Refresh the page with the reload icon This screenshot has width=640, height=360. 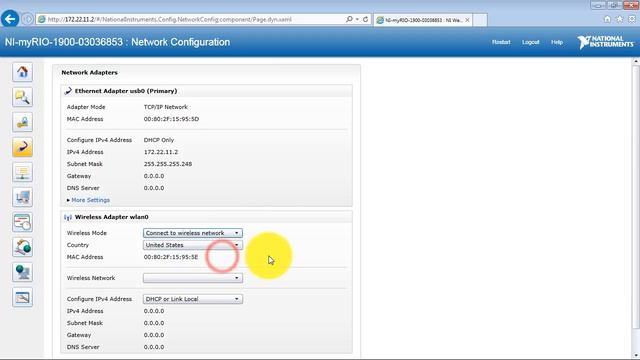[365, 19]
